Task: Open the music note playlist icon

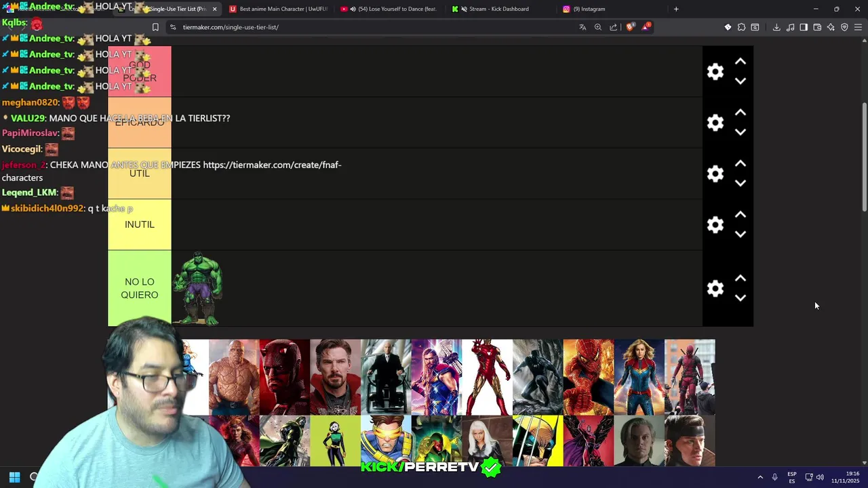Action: 790,27
